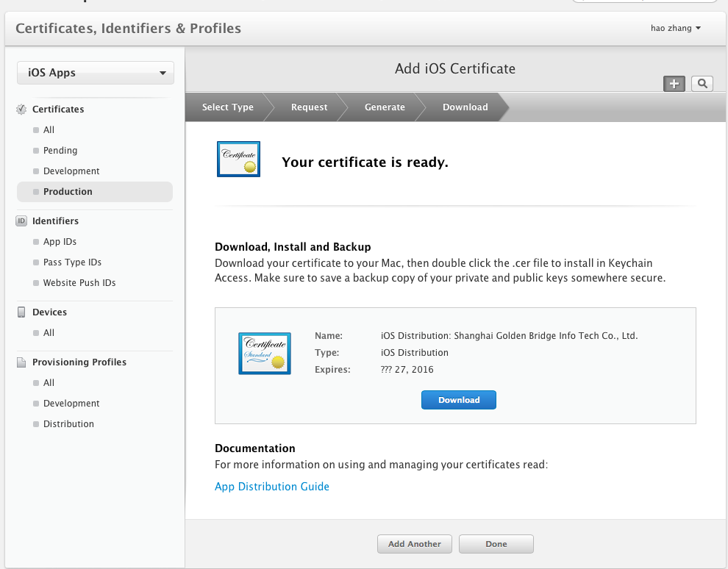Click the plus icon to add certificate
Screen dimensions: 728x569
coord(674,84)
